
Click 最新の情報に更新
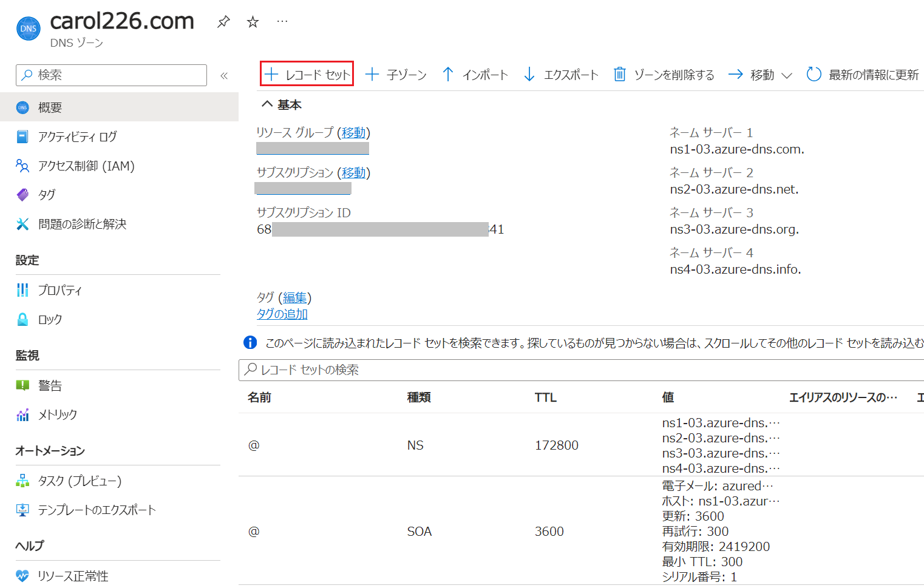click(x=863, y=75)
